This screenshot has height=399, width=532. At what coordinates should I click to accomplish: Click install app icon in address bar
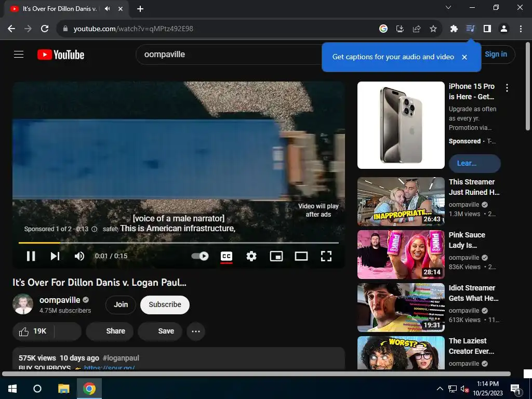(400, 29)
